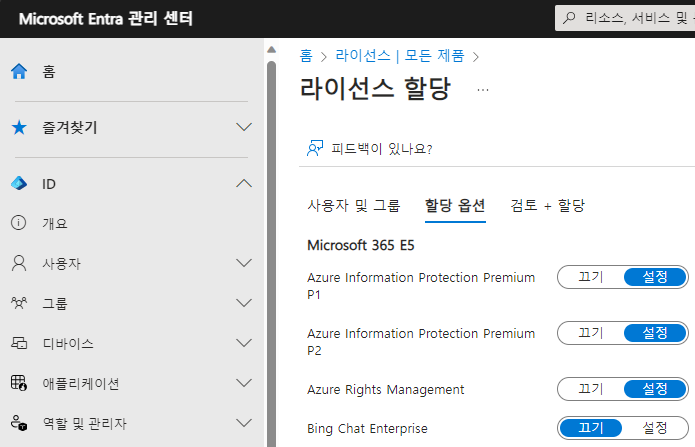The height and width of the screenshot is (447, 695).
Task: Click the Users (사용자) person icon
Action: 19,263
